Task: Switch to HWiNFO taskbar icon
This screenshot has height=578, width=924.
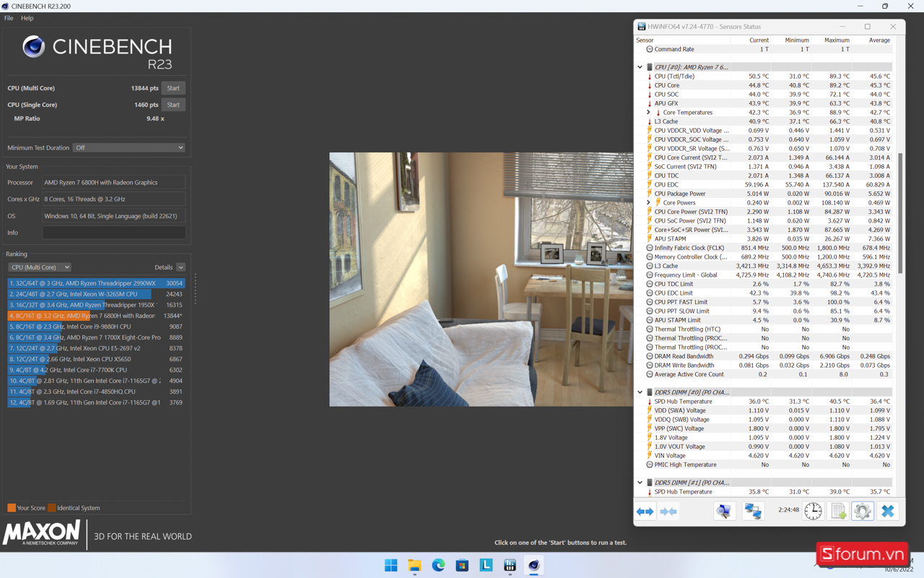Action: click(510, 565)
